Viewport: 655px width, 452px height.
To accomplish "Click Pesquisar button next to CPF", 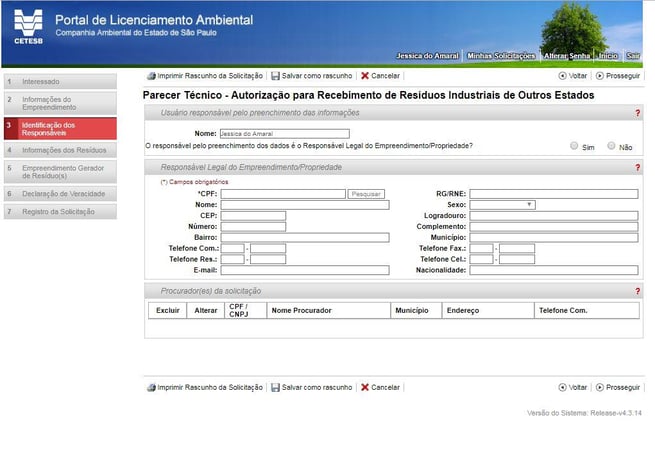I will coord(366,194).
